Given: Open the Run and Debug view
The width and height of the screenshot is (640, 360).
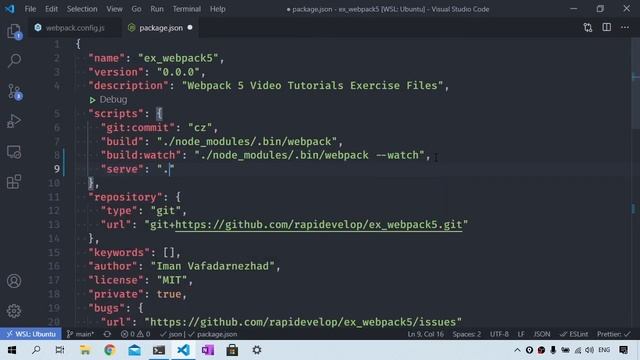Looking at the screenshot, I should pyautogui.click(x=14, y=121).
